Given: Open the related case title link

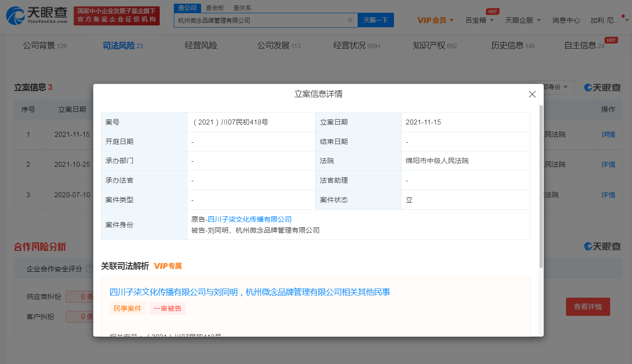Looking at the screenshot, I should click(250, 292).
